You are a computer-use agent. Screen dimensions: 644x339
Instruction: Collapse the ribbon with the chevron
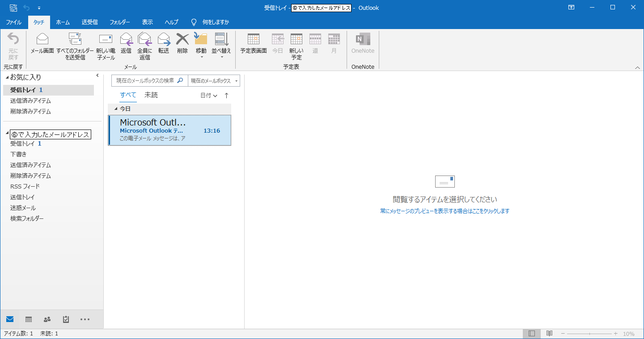[637, 67]
